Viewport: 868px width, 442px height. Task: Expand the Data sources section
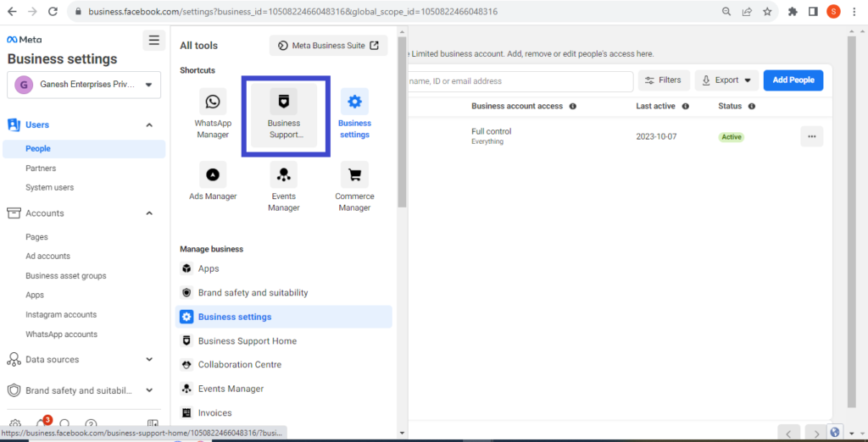tap(149, 360)
